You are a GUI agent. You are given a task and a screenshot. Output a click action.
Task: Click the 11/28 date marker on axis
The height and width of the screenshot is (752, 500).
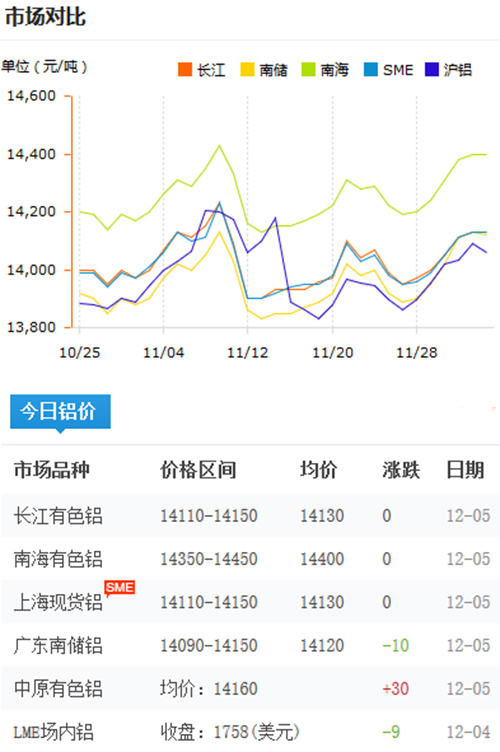click(417, 353)
